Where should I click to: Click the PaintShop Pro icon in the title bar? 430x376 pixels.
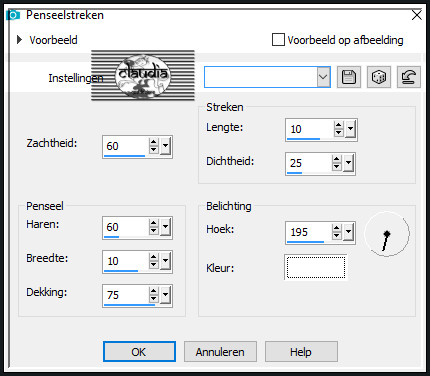(x=13, y=15)
